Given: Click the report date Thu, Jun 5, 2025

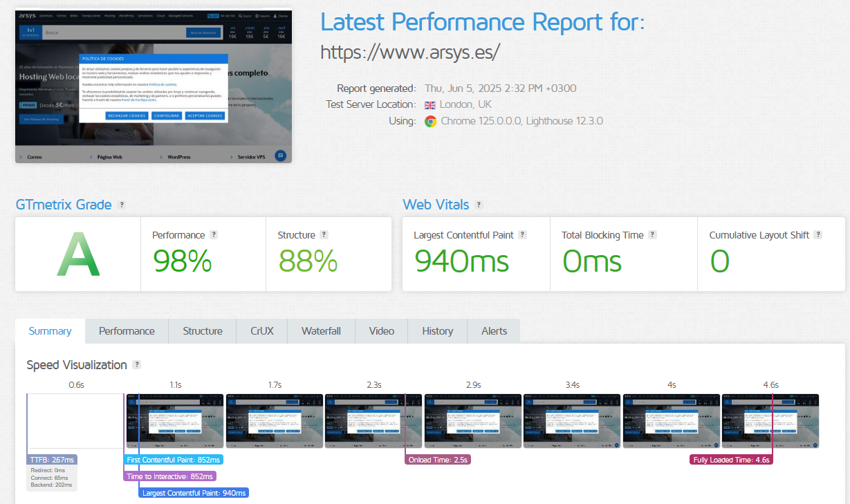Looking at the screenshot, I should (x=500, y=88).
